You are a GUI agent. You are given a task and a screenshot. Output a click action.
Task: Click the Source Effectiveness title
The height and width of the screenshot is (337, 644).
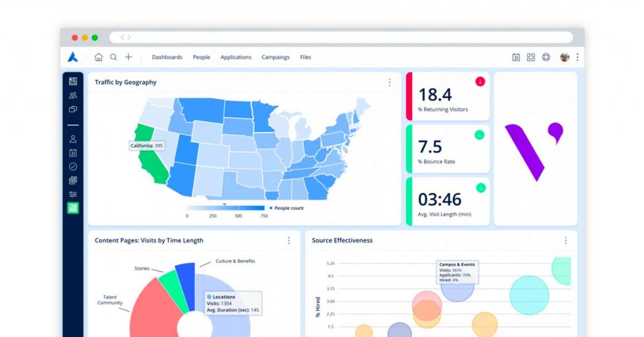click(342, 241)
